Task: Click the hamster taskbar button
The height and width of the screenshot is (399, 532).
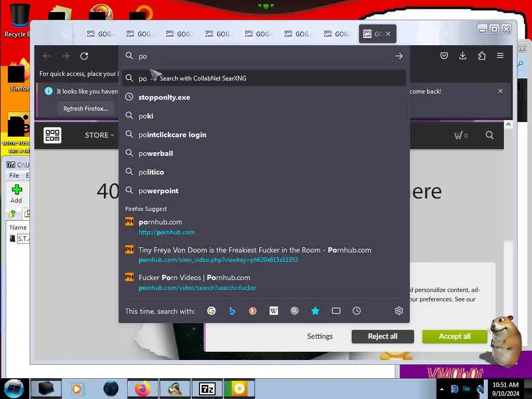Action: [x=175, y=389]
